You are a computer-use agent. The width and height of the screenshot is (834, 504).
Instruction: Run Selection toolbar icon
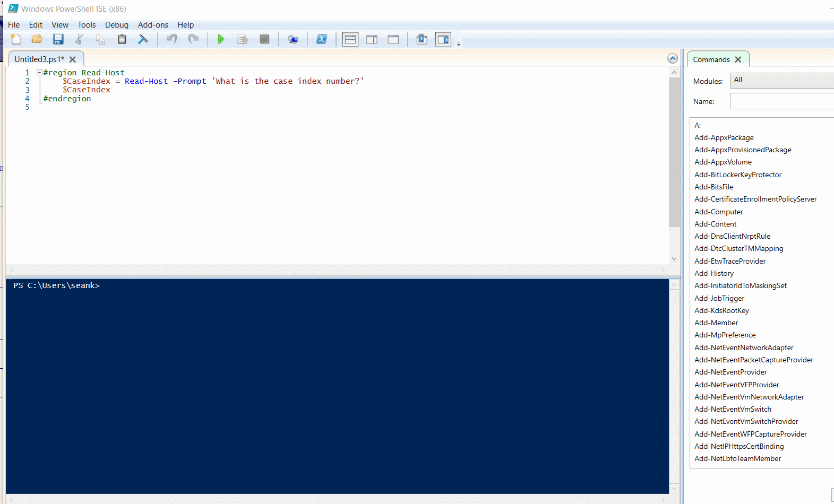243,39
